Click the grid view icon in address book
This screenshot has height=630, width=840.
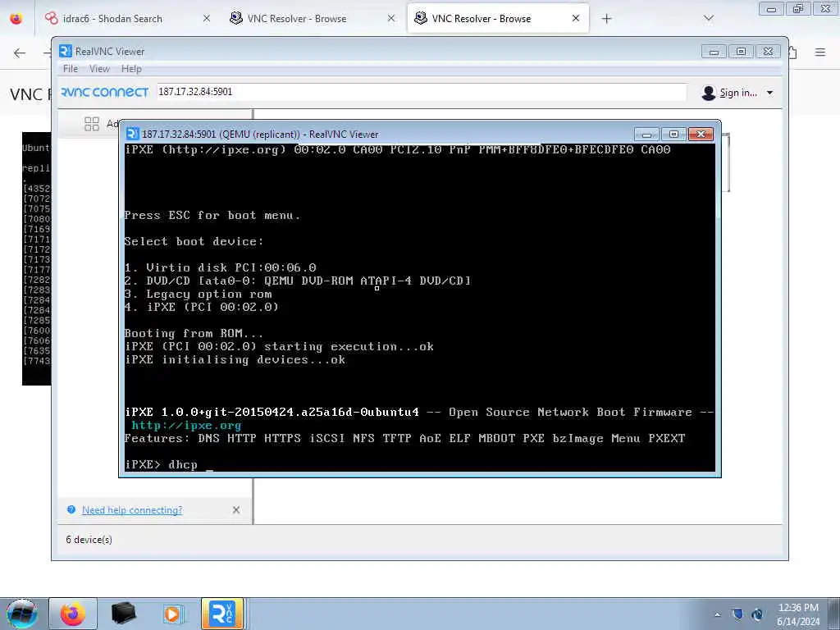click(92, 124)
